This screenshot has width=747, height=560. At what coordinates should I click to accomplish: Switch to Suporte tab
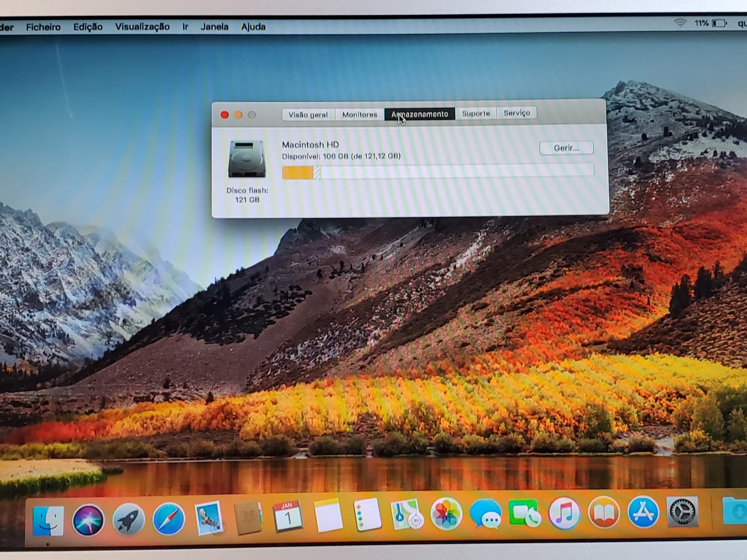[476, 113]
